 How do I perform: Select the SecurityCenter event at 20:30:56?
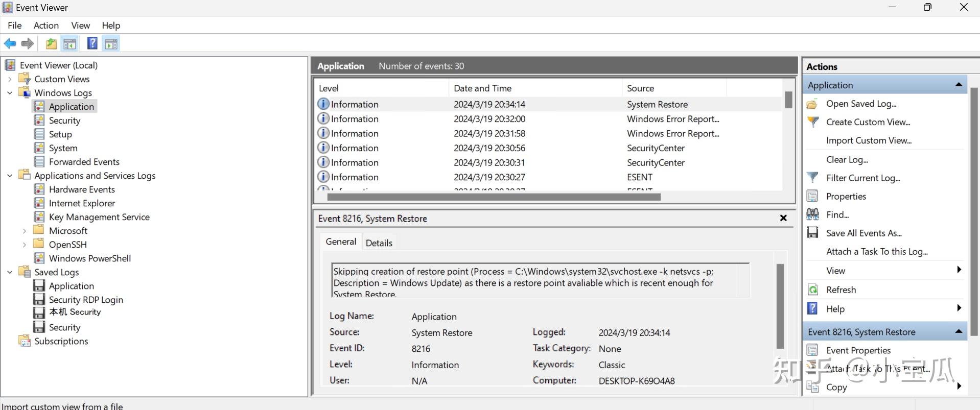pyautogui.click(x=549, y=148)
